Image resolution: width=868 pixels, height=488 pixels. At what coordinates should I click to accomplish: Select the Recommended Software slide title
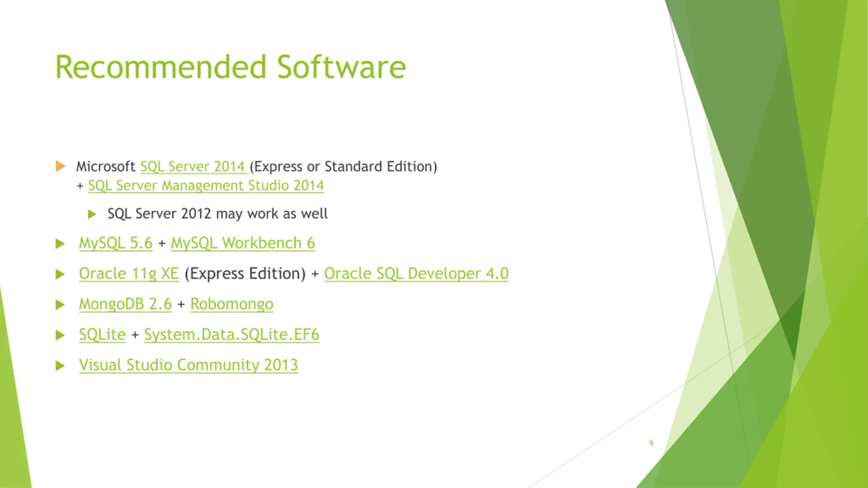click(230, 67)
